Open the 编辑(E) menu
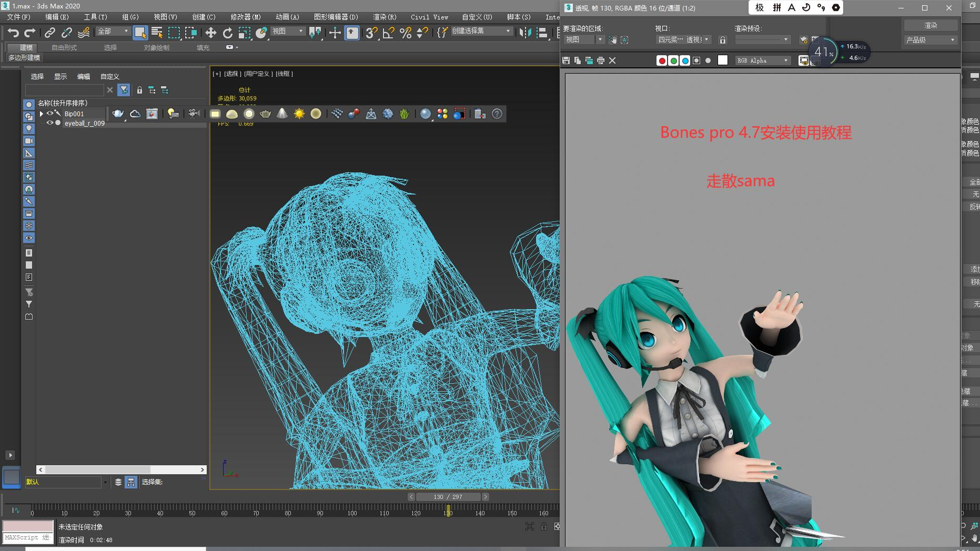The height and width of the screenshot is (551, 980). coord(57,17)
